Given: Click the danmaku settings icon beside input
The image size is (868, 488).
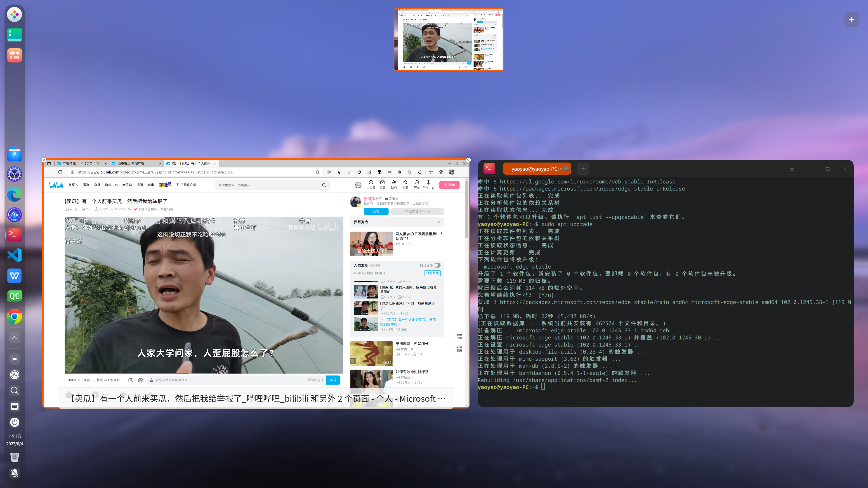Looking at the screenshot, I should tap(141, 380).
